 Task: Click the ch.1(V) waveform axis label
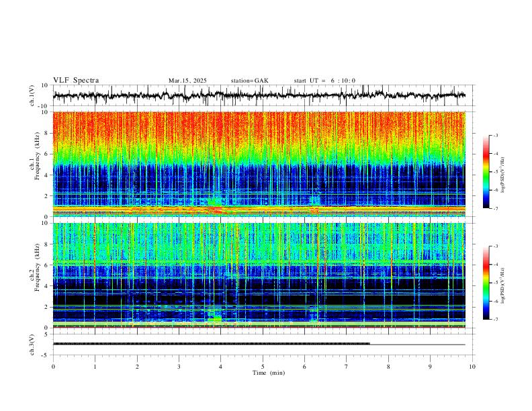click(32, 95)
